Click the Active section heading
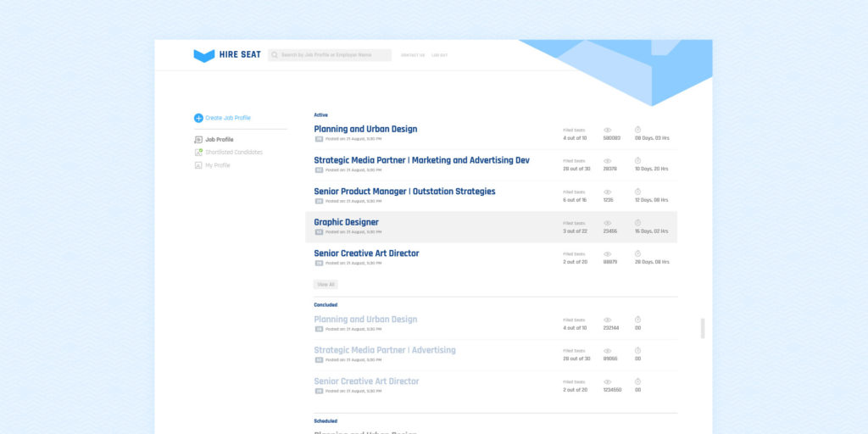 tap(321, 115)
